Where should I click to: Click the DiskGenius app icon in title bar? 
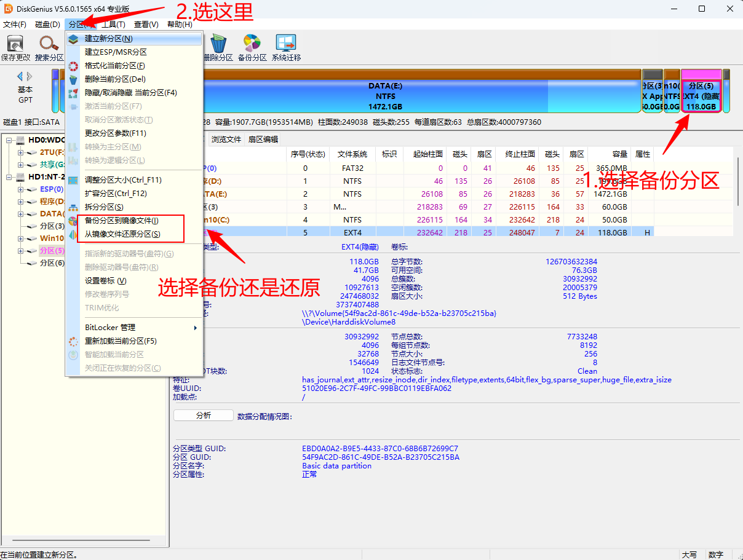9,8
